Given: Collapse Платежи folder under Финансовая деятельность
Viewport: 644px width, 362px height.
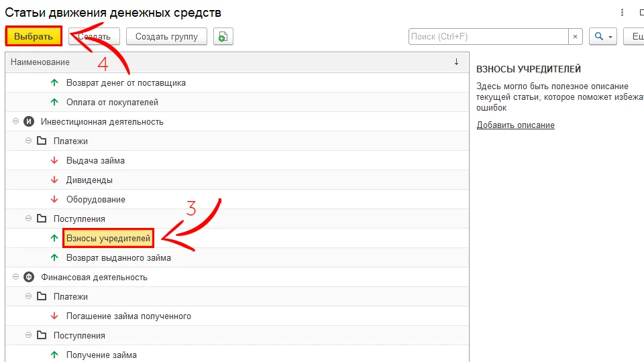Looking at the screenshot, I should (x=28, y=297).
